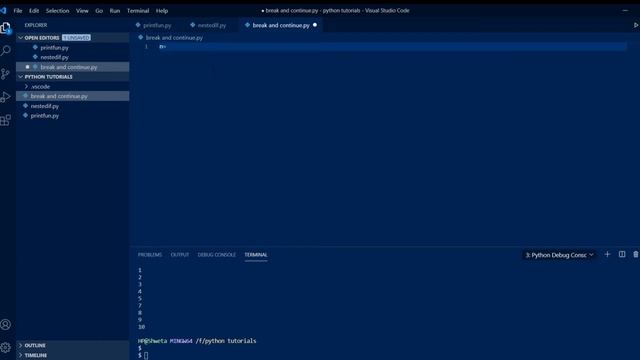Switch to Problems panel tab
This screenshot has height=360, width=640.
150,255
